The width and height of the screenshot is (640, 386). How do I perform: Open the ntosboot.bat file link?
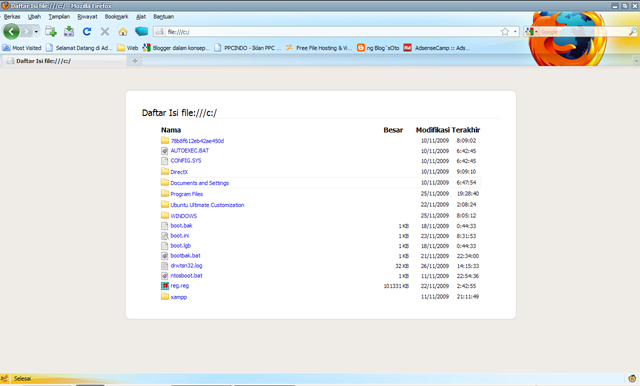[187, 276]
